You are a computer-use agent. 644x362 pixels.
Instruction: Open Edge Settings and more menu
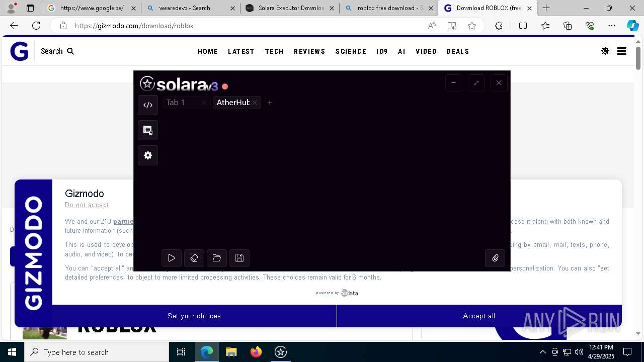612,26
